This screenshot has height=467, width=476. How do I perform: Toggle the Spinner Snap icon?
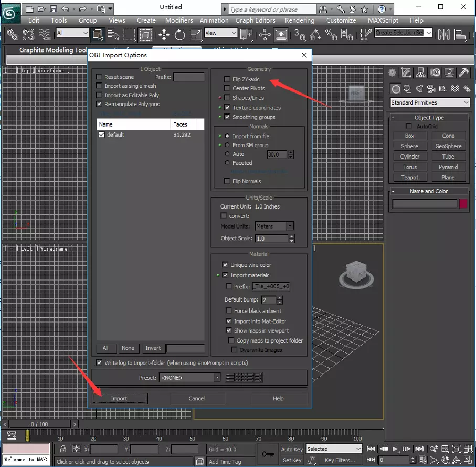[x=347, y=35]
